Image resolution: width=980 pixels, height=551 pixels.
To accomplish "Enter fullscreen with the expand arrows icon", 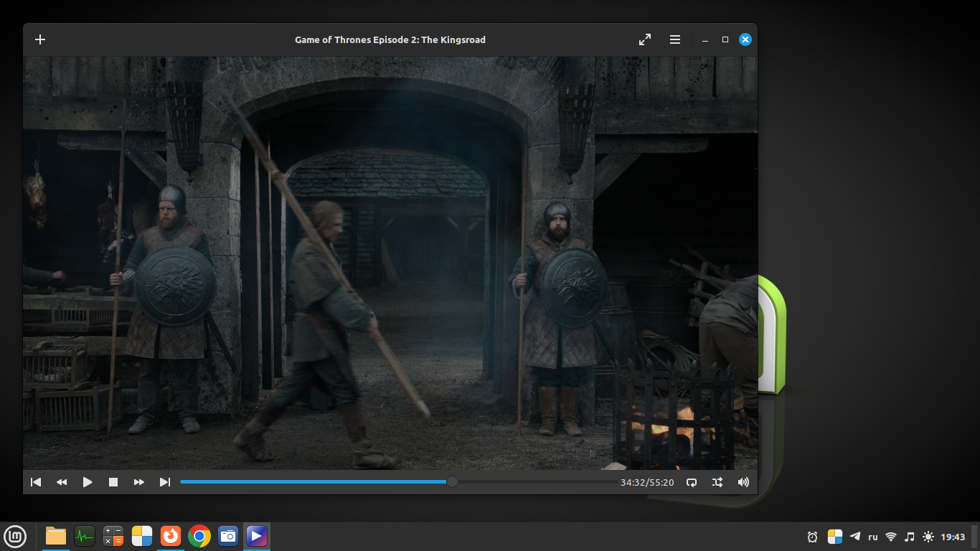I will click(645, 39).
